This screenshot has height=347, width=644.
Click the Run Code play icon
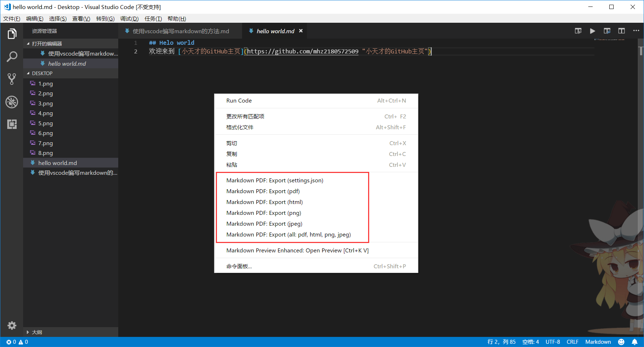click(x=592, y=31)
